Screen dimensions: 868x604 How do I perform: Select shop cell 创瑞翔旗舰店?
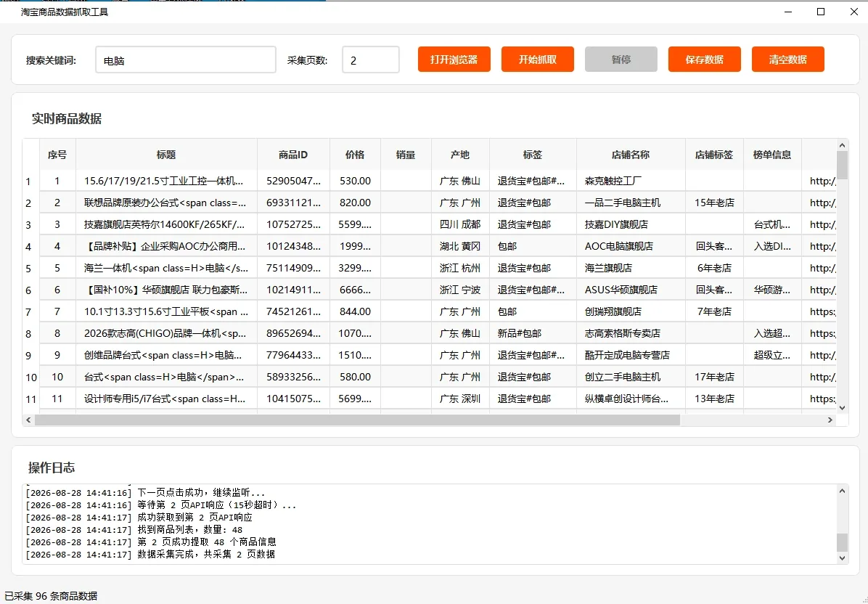coord(631,311)
